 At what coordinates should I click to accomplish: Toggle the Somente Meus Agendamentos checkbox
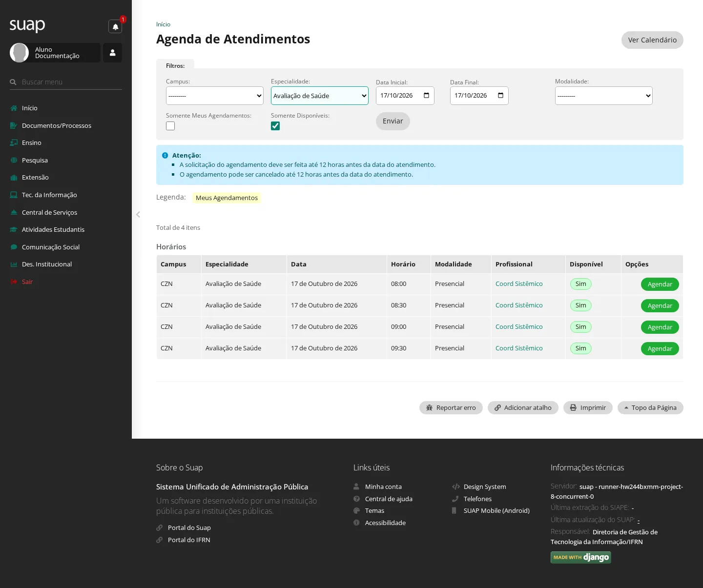[170, 126]
